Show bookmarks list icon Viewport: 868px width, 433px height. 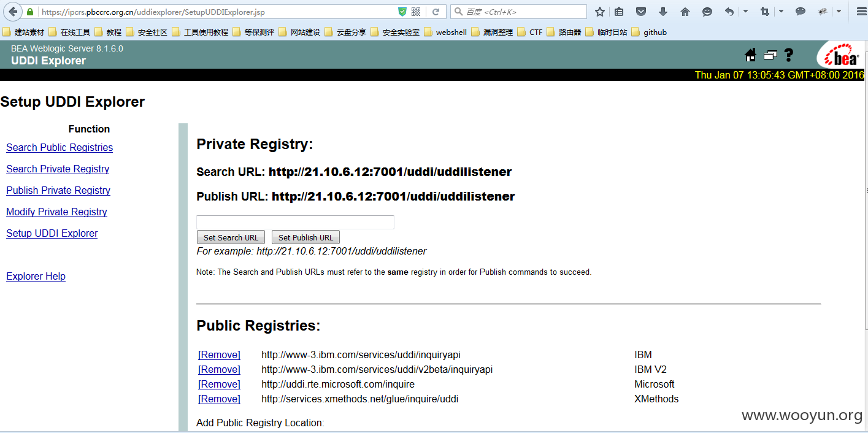pos(619,12)
